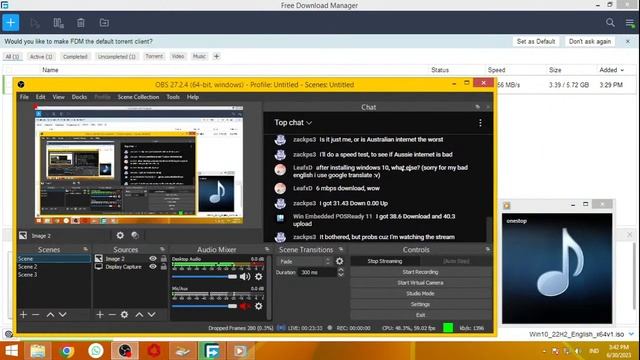Open the OBS File menu
This screenshot has width=640, height=360.
(x=24, y=97)
